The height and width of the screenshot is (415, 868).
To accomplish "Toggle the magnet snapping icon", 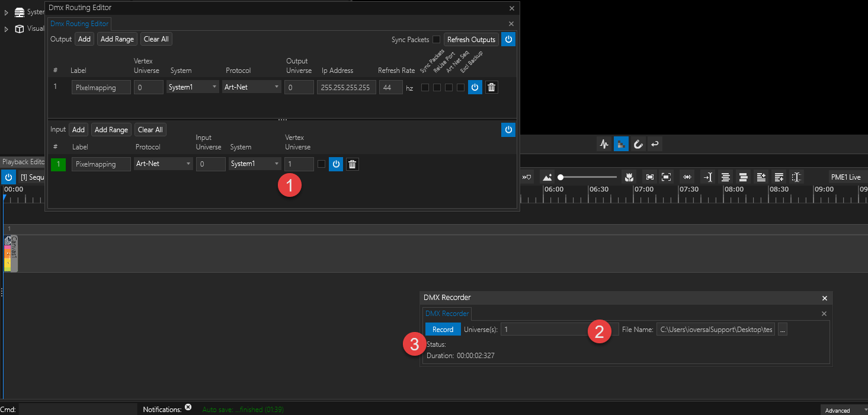I will (x=638, y=144).
